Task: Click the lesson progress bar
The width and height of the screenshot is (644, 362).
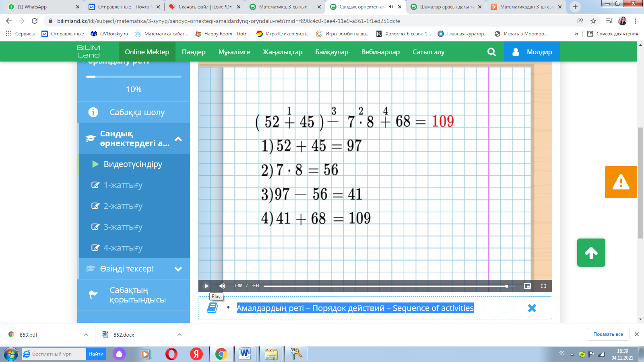Action: click(134, 76)
